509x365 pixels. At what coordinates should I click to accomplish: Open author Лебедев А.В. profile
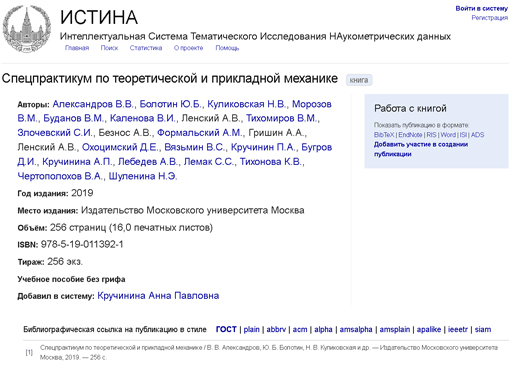(148, 162)
